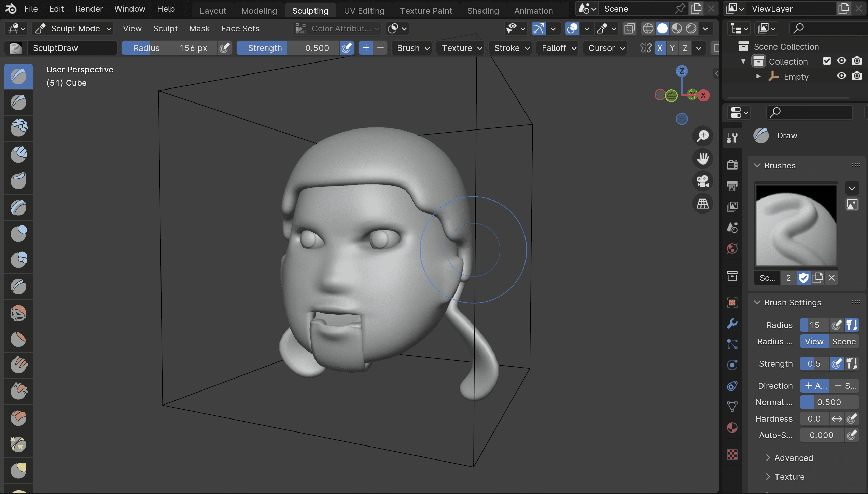Expand the Advanced brush settings panel

coord(793,458)
